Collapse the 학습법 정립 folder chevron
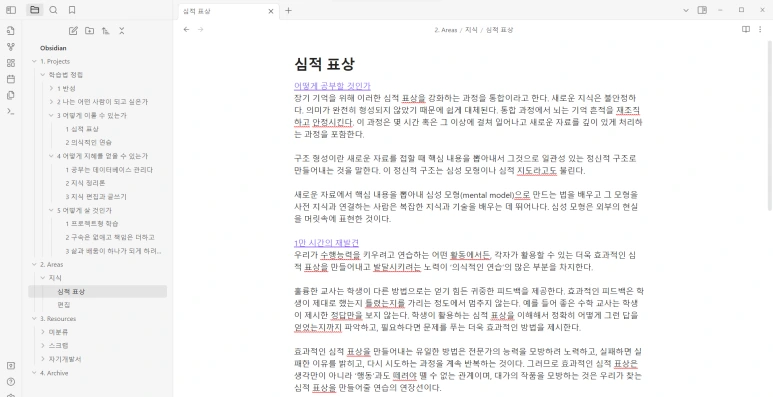Image resolution: width=773 pixels, height=397 pixels. click(43, 75)
